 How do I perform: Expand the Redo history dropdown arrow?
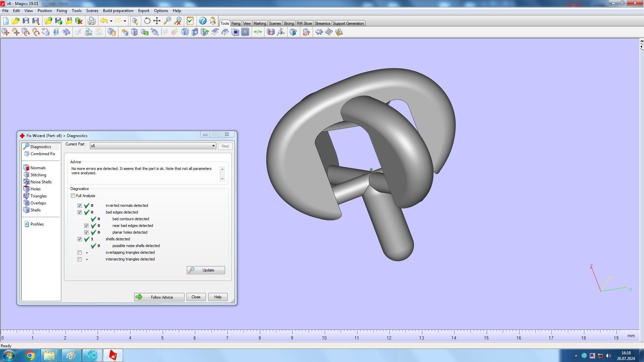click(x=125, y=21)
